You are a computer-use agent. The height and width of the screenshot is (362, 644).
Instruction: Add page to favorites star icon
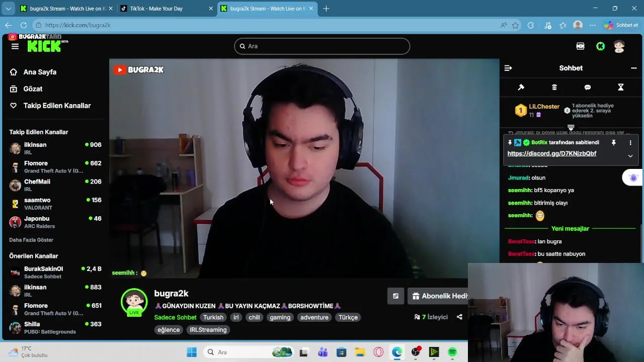[x=515, y=25]
